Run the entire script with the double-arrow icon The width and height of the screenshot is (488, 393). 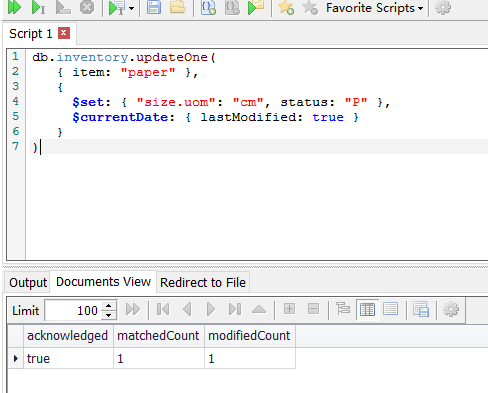[x=14, y=7]
